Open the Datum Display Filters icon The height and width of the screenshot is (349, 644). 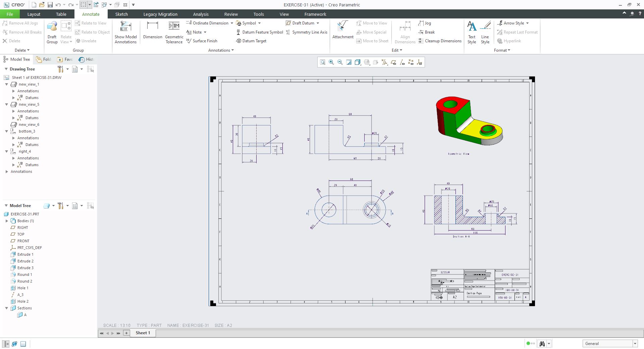pos(384,62)
